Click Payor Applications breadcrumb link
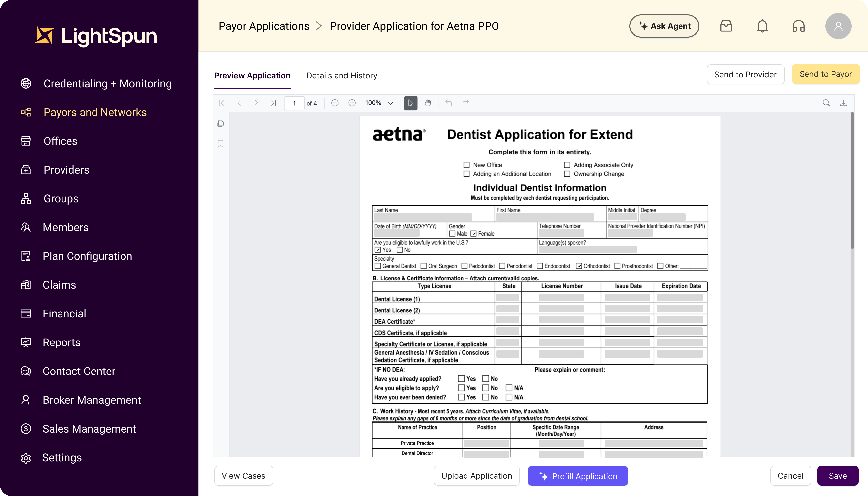868x496 pixels. pos(264,26)
